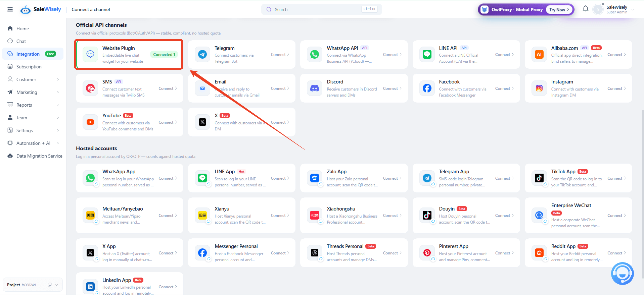The image size is (644, 295).
Task: Click Connect for Email
Action: (x=280, y=88)
